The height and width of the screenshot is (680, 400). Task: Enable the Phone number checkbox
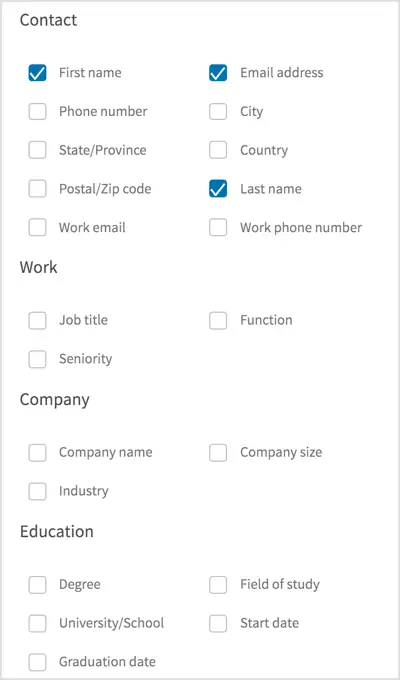point(37,111)
